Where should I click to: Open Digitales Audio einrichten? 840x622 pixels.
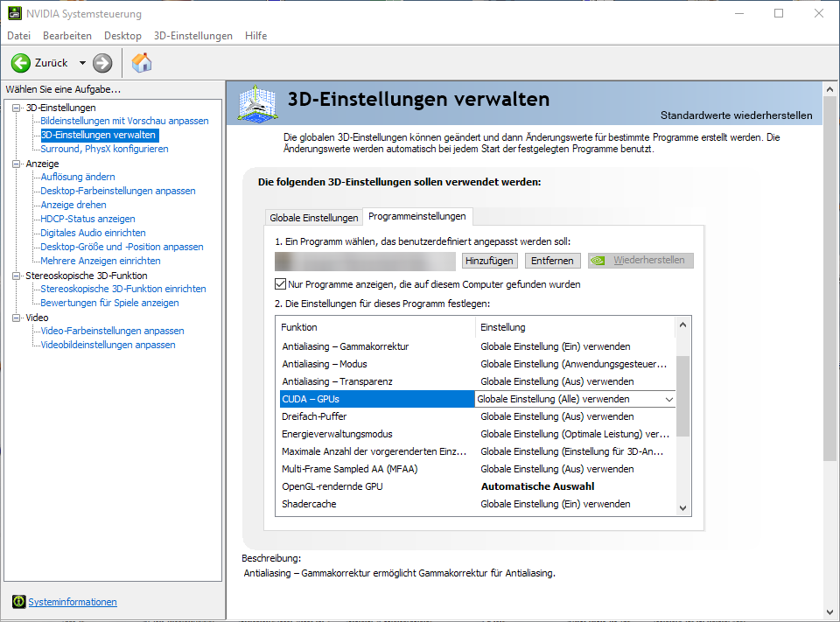94,233
